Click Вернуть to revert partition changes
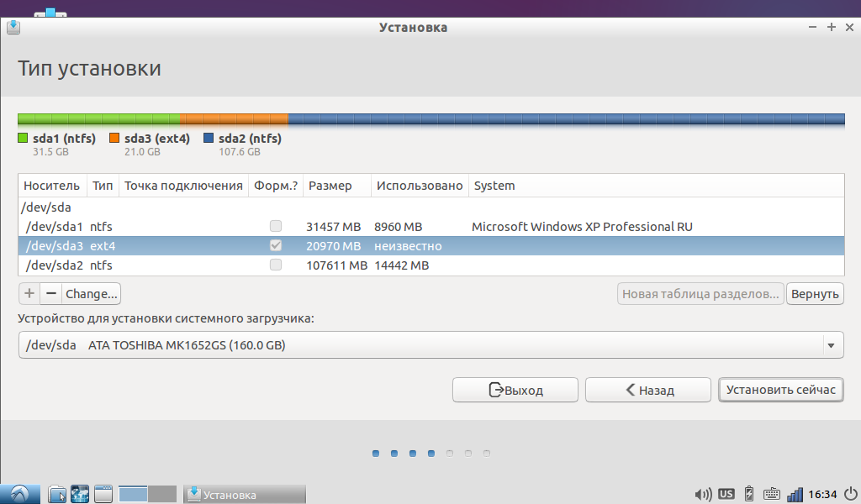The image size is (861, 504). point(815,293)
